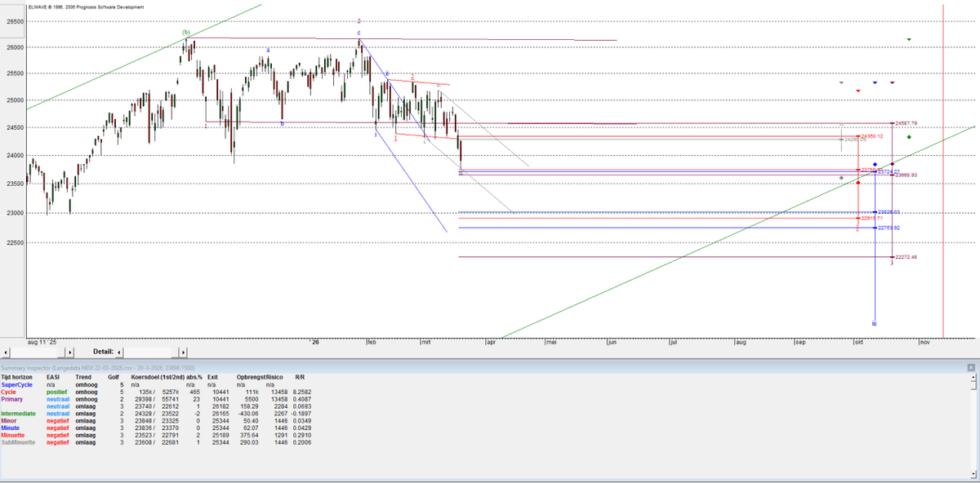
Task: Click the 'okt' month label on axis
Action: tap(859, 343)
